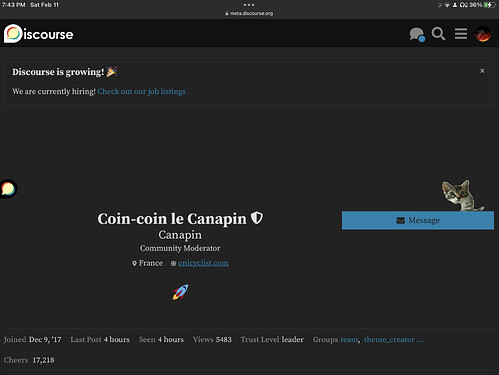The image size is (499, 375).
Task: Click the Views 5483 stat
Action: click(212, 340)
